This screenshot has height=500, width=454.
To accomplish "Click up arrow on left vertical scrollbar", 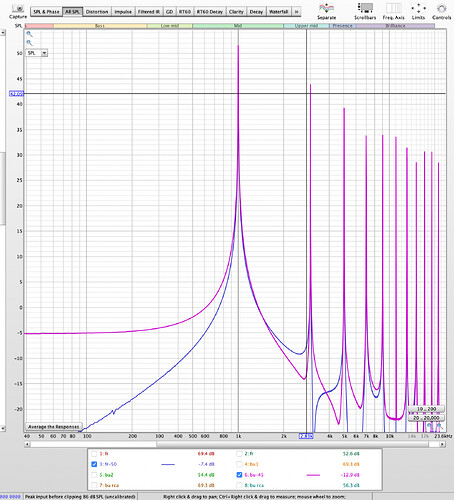I will point(3,33).
